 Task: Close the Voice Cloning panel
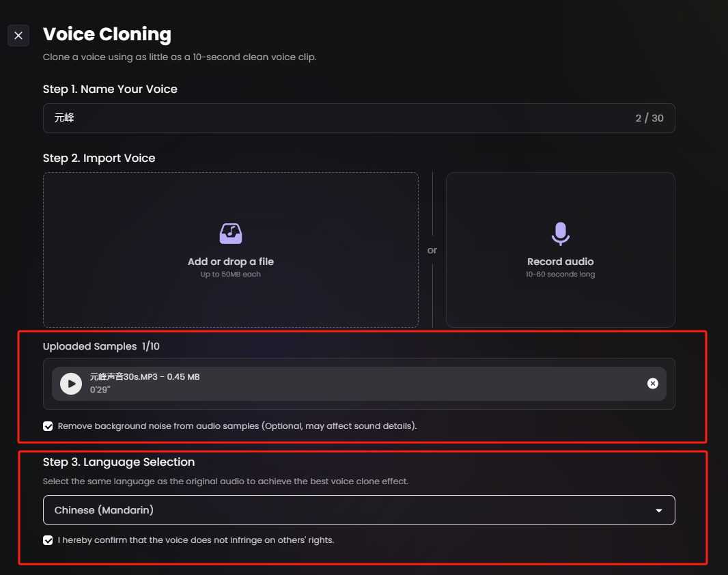click(18, 36)
